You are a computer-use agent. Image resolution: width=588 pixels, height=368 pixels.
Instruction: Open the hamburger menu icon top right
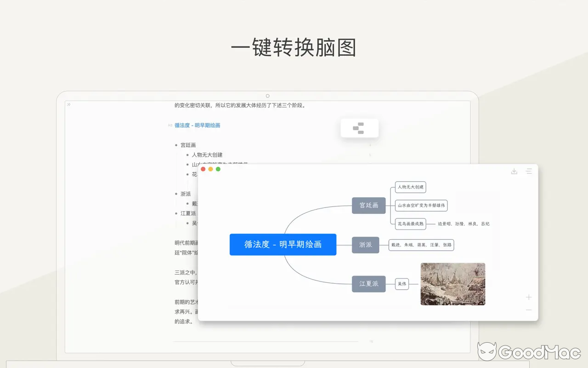(x=529, y=171)
